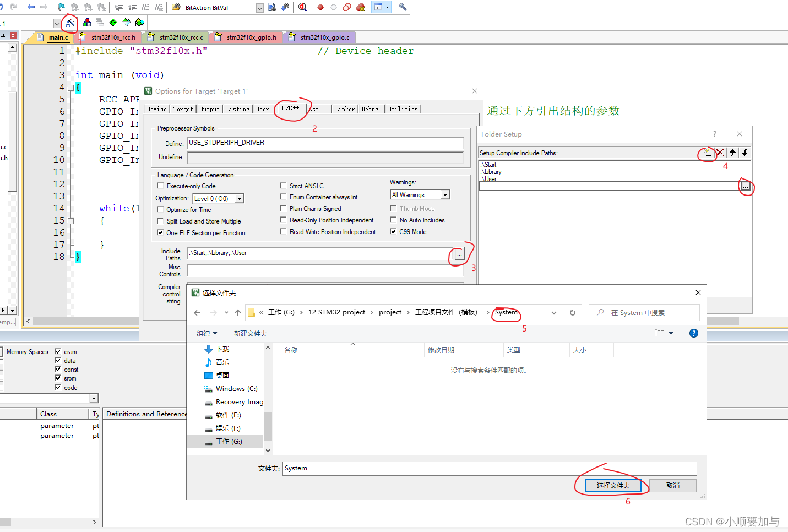Enable the Optimize for Time checkbox
Image resolution: width=788 pixels, height=532 pixels.
pyautogui.click(x=160, y=209)
